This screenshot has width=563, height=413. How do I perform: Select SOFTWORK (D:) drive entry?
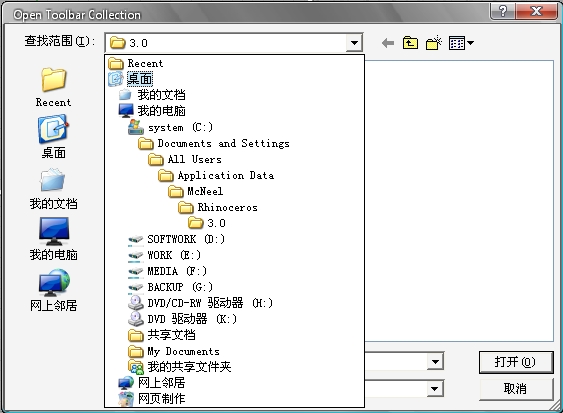point(177,239)
